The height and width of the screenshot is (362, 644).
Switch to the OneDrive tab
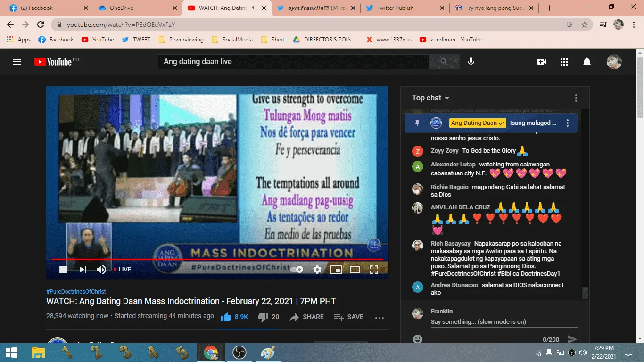click(x=137, y=8)
